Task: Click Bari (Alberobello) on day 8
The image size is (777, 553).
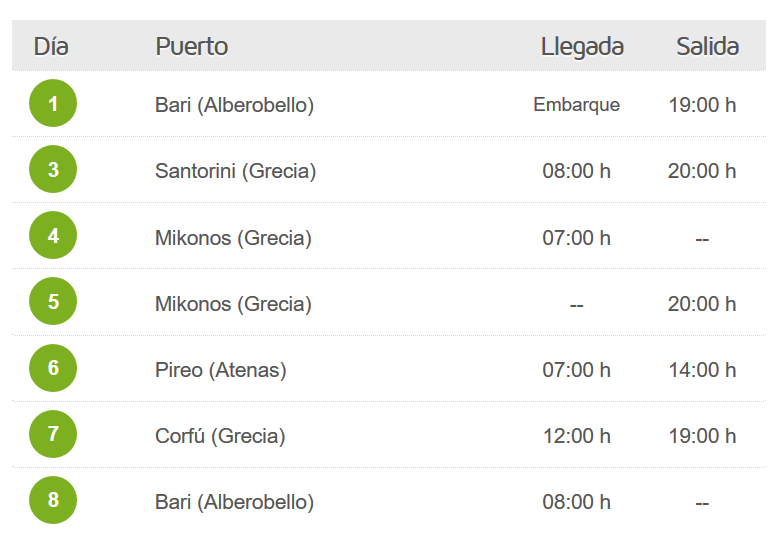Action: (234, 502)
